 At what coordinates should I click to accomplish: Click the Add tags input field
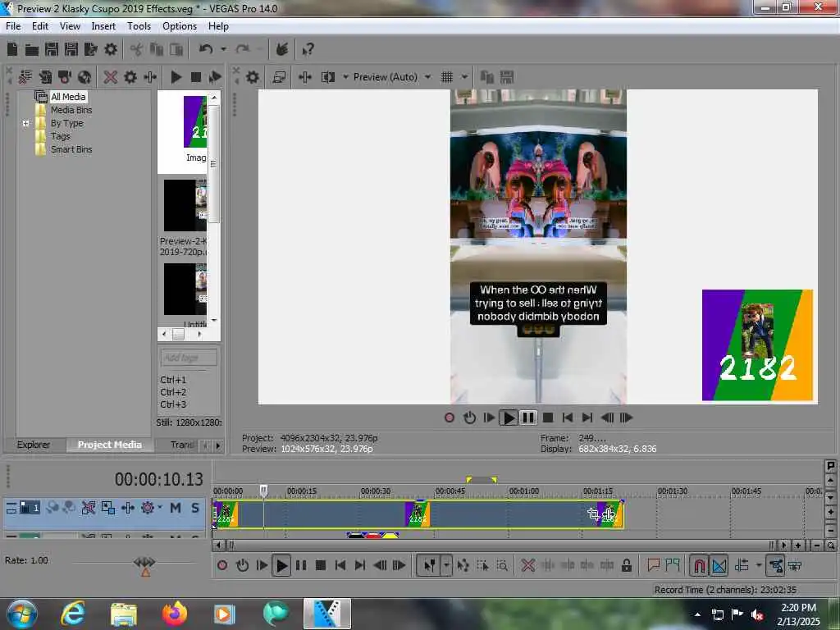pos(189,358)
